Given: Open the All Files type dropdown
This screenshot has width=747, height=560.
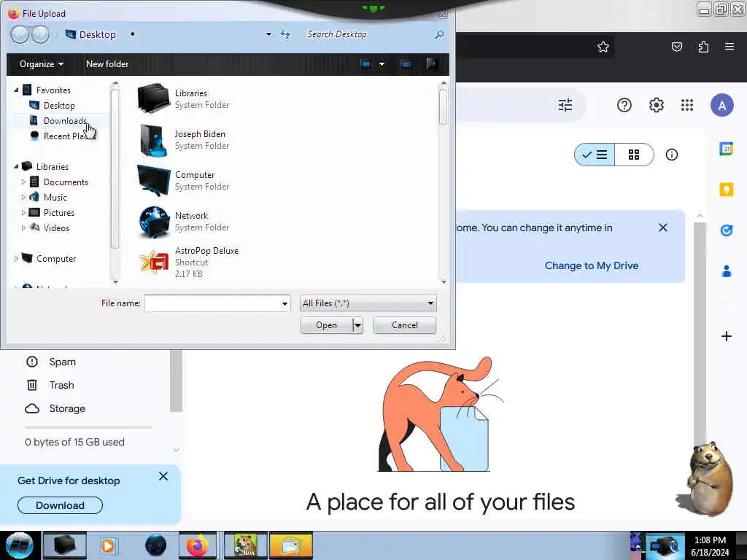Looking at the screenshot, I should pyautogui.click(x=368, y=303).
